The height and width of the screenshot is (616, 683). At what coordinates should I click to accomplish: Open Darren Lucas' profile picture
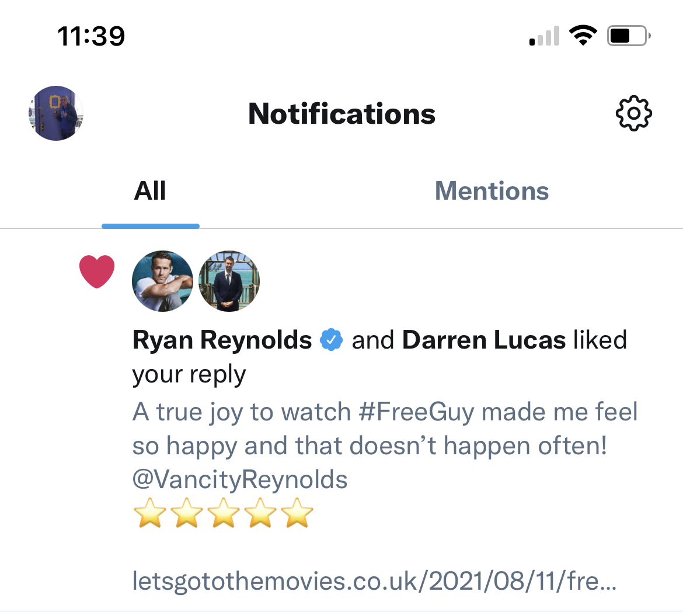[229, 281]
